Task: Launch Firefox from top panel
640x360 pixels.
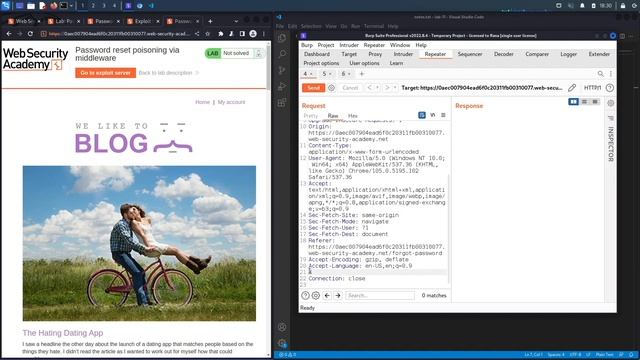Action: (54, 6)
